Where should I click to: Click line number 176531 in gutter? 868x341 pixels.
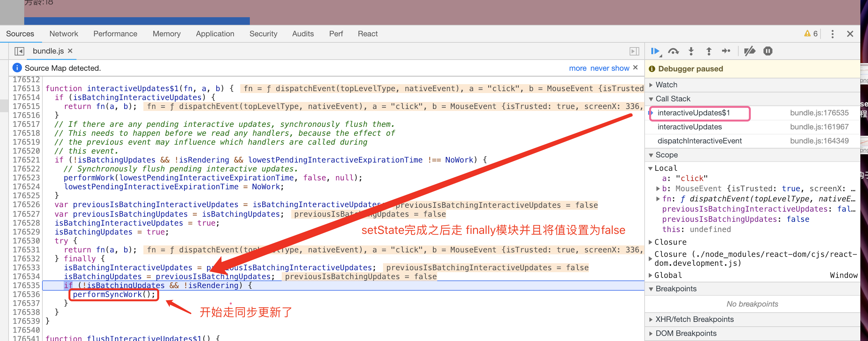point(26,250)
